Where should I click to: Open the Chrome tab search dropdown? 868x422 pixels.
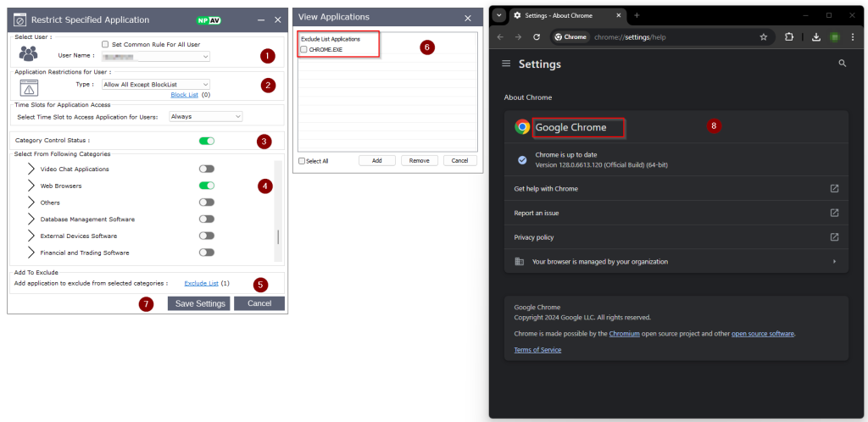coord(499,15)
